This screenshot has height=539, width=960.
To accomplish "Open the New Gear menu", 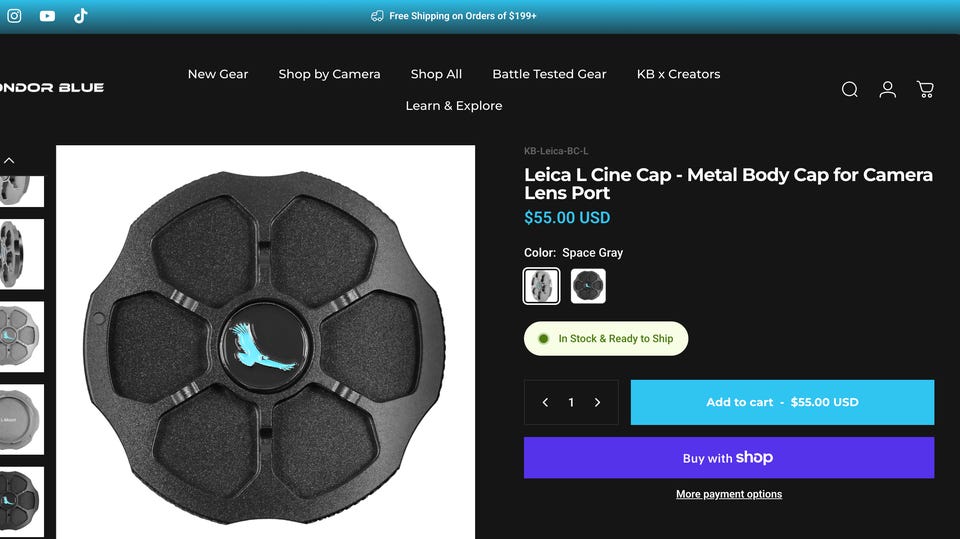I will pos(218,74).
